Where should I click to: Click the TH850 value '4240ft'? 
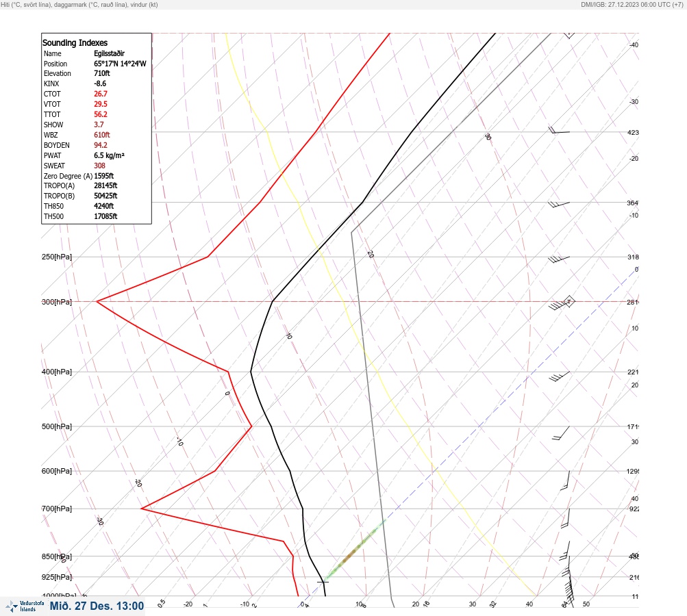point(104,206)
